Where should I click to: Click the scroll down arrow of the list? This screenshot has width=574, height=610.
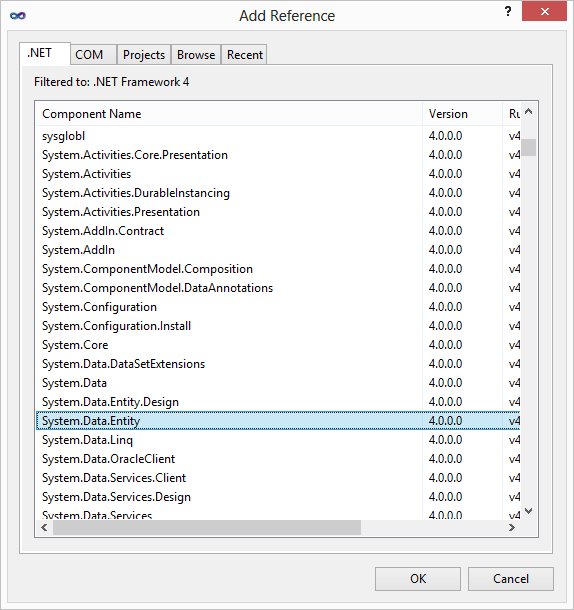[x=528, y=510]
